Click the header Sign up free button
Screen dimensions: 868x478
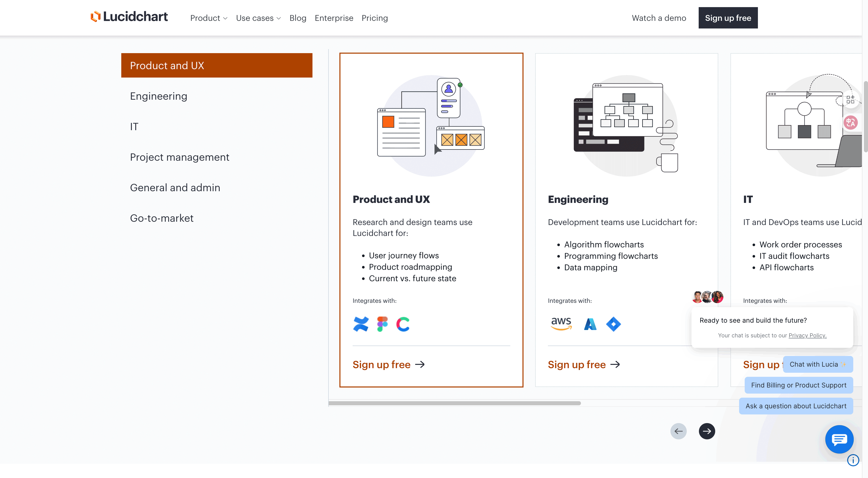pyautogui.click(x=728, y=18)
